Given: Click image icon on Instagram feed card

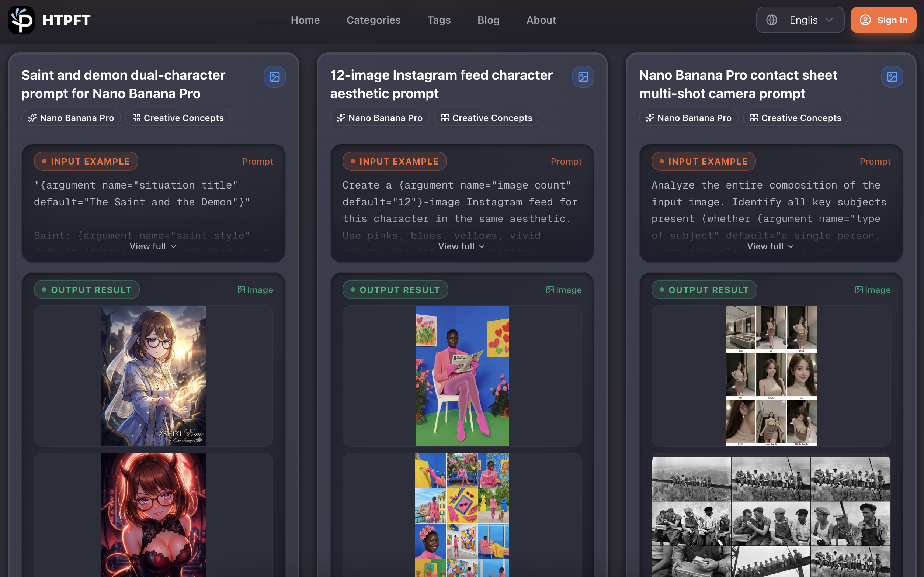Looking at the screenshot, I should click(583, 77).
